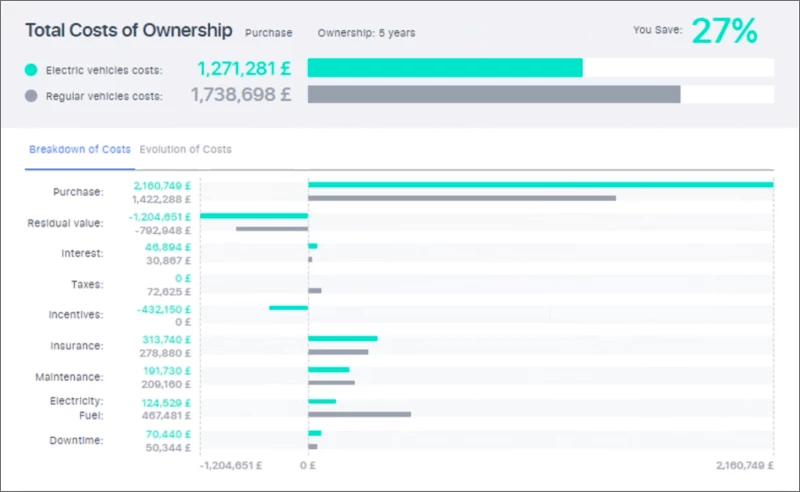Click the teal Downtime bar

(315, 433)
